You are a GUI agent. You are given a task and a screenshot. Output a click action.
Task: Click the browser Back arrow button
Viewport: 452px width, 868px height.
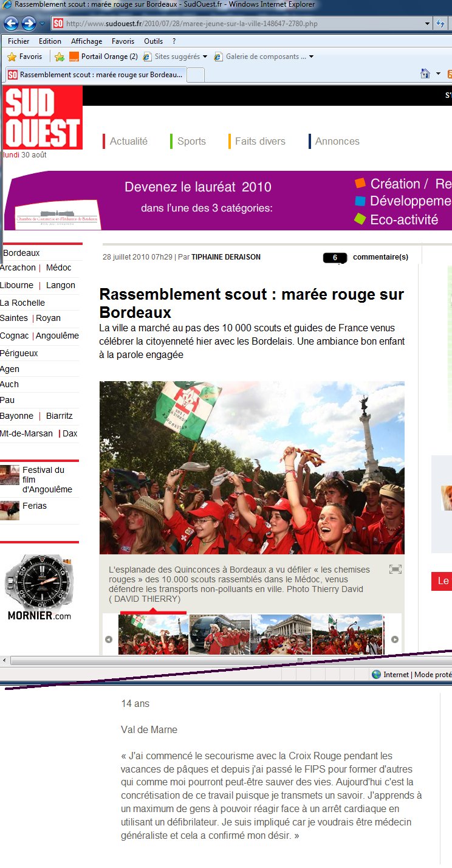point(11,24)
